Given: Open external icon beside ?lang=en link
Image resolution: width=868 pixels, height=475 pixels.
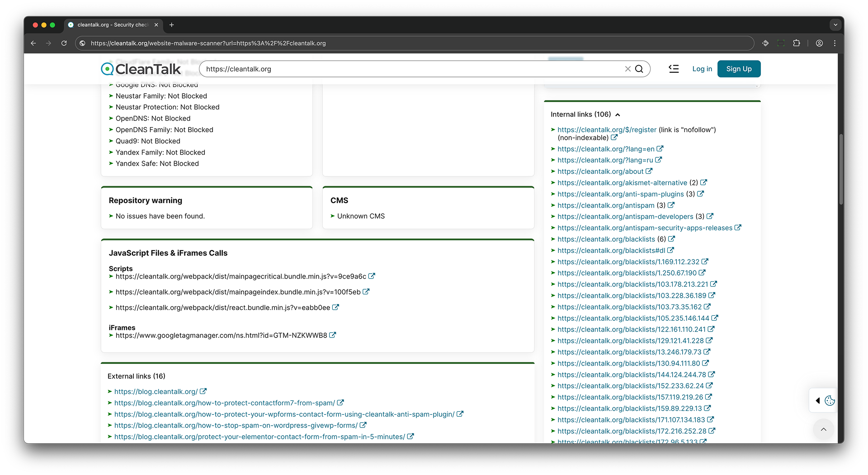Looking at the screenshot, I should pos(660,148).
